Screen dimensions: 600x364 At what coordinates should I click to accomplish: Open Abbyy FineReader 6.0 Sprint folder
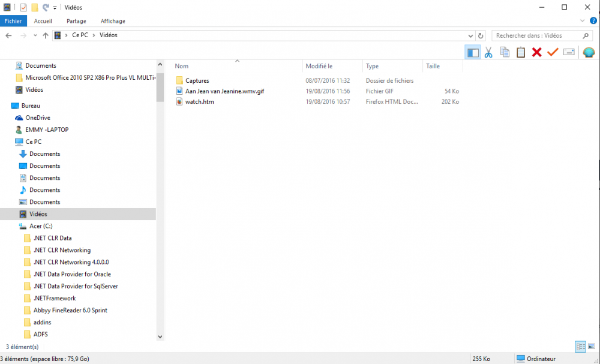pos(70,311)
